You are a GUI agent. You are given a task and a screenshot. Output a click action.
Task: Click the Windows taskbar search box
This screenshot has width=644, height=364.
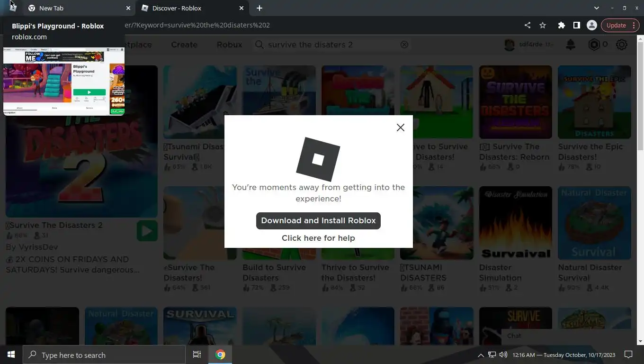(104, 355)
